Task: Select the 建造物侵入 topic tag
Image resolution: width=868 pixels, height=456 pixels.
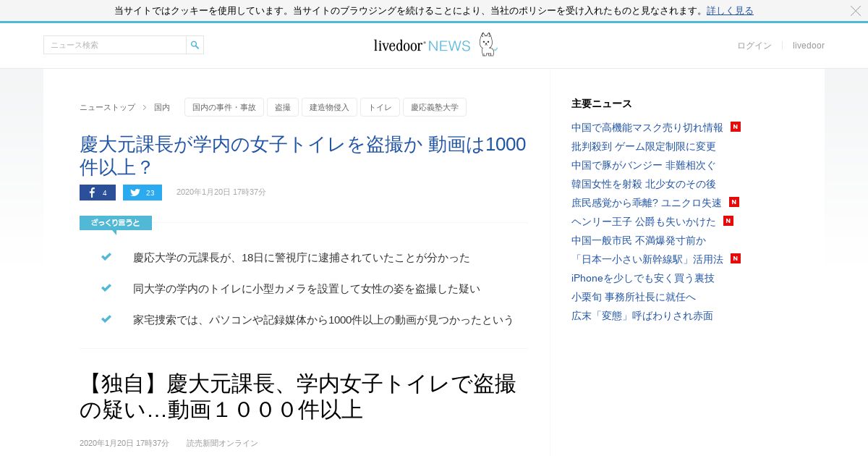Action: pos(329,107)
